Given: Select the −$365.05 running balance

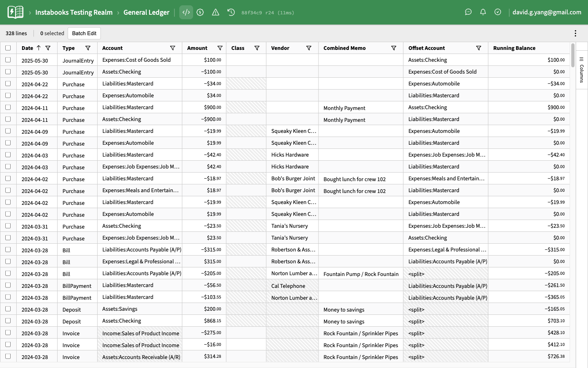Looking at the screenshot, I should pyautogui.click(x=529, y=297).
